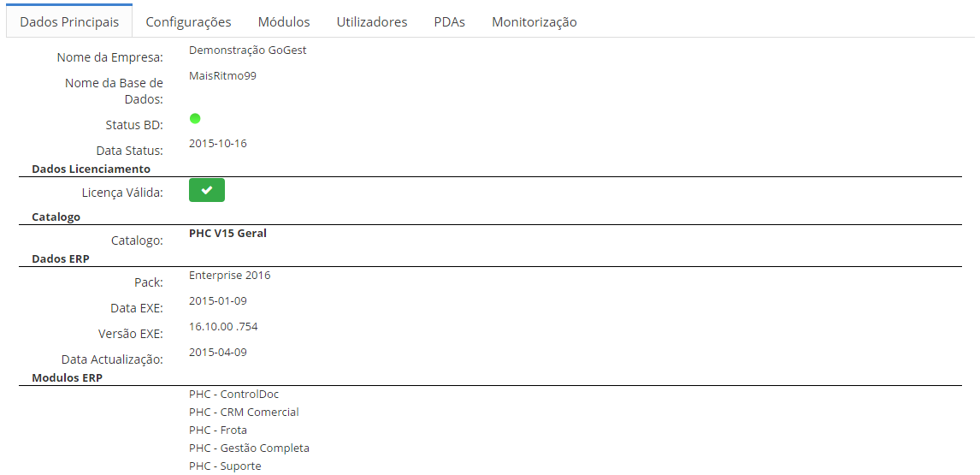Screen dimensions: 980x475
Task: Select the PHC - Suporte module entry
Action: coord(225,466)
